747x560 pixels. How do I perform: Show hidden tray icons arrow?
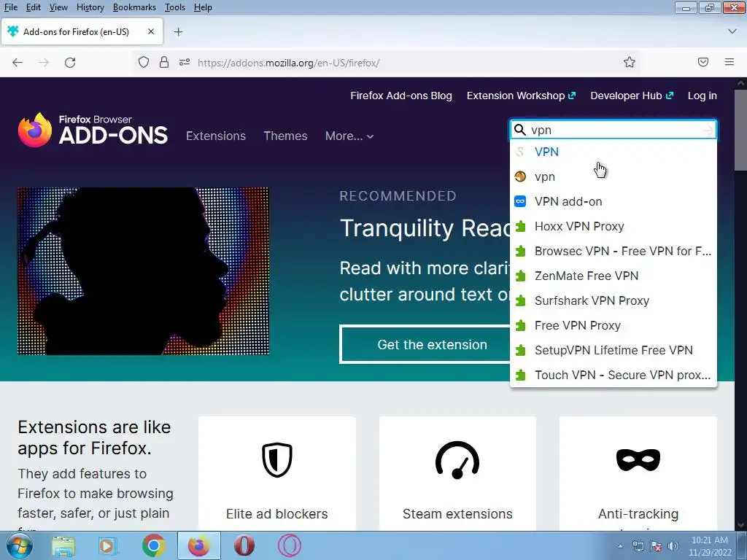pyautogui.click(x=620, y=546)
